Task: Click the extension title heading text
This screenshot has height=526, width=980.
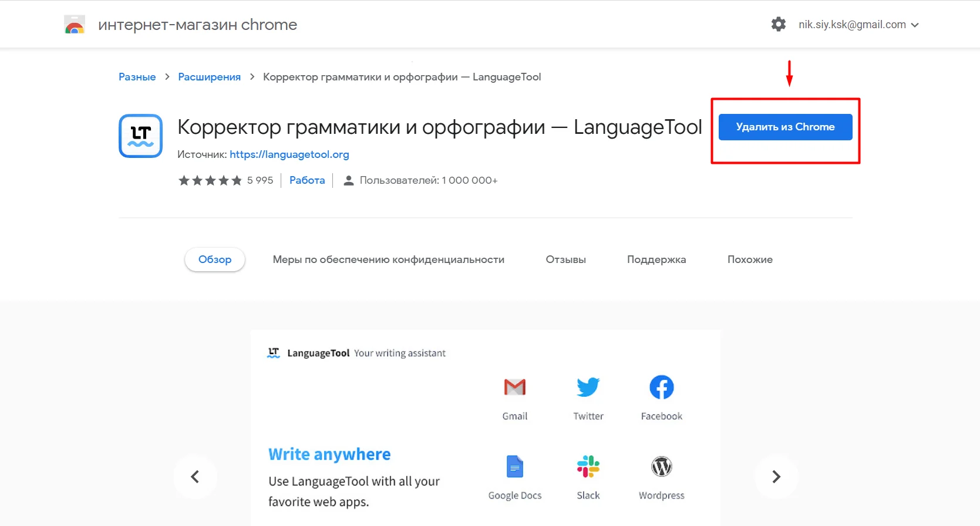Action: [x=440, y=127]
